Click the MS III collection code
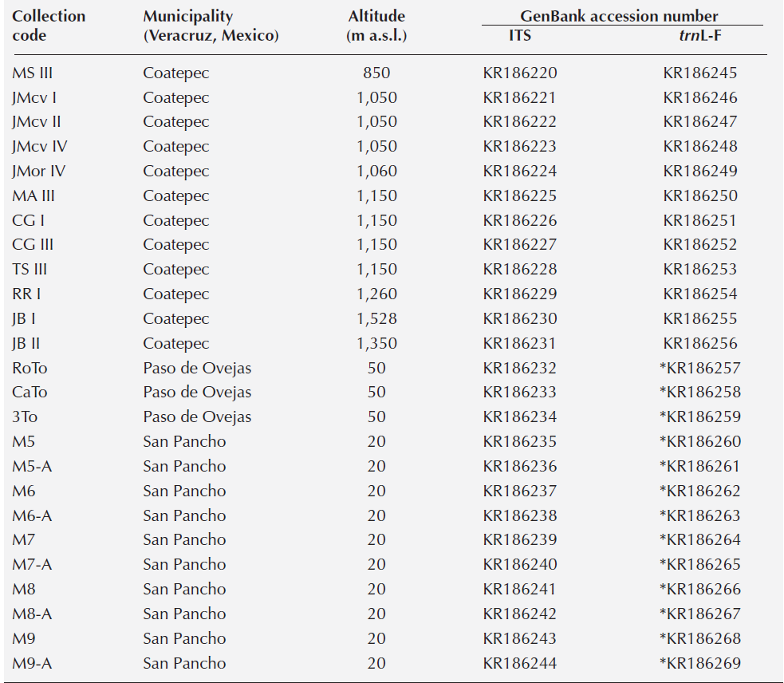784x683 pixels. coord(33,73)
